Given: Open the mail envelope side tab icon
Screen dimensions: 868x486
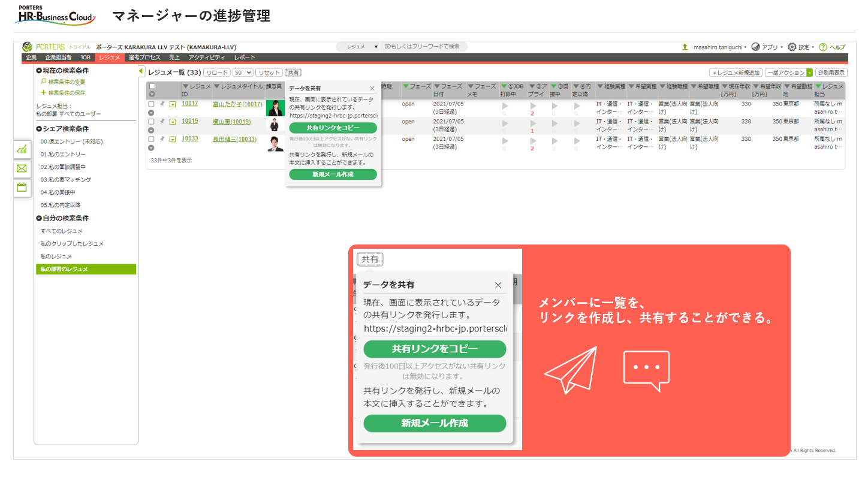Looking at the screenshot, I should pos(22,168).
